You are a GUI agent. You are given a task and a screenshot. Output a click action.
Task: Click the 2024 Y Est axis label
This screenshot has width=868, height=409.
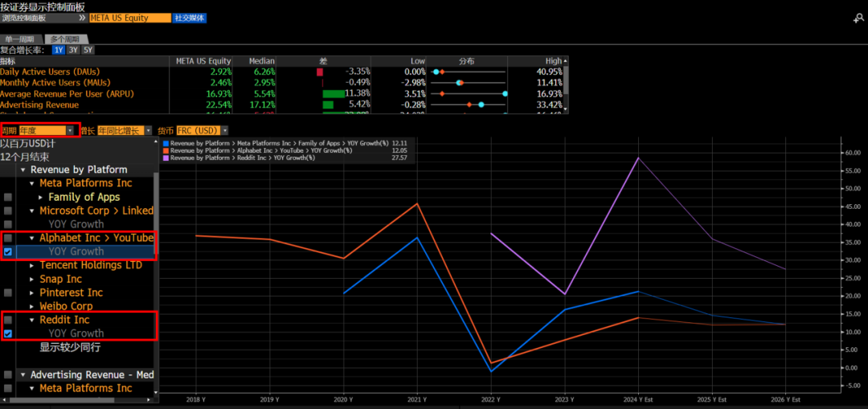(638, 399)
